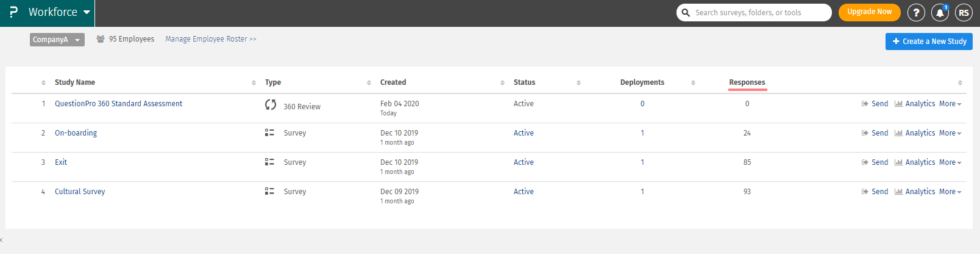This screenshot has width=980, height=254.
Task: Open the notifications bell icon
Action: pyautogui.click(x=940, y=13)
